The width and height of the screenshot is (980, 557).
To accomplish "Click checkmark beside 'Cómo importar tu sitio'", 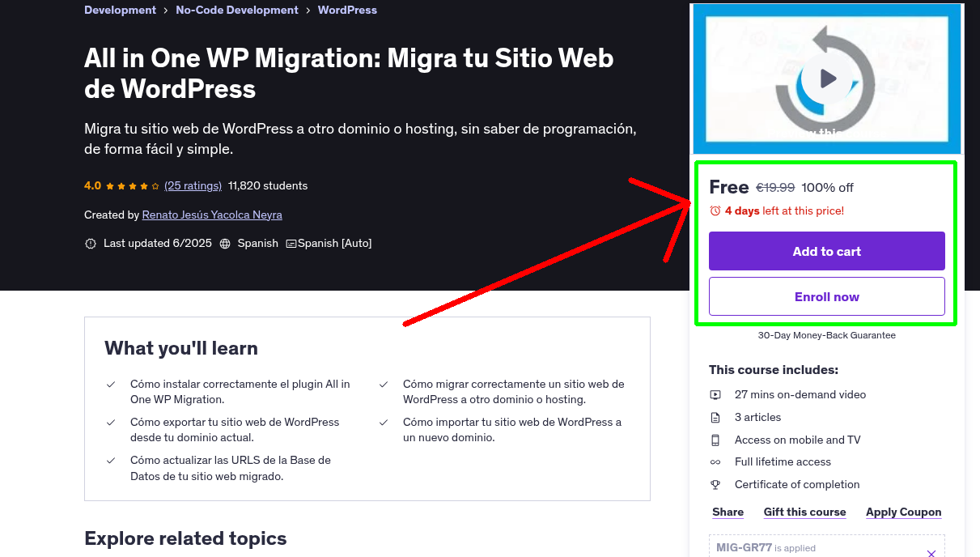I will pyautogui.click(x=384, y=423).
